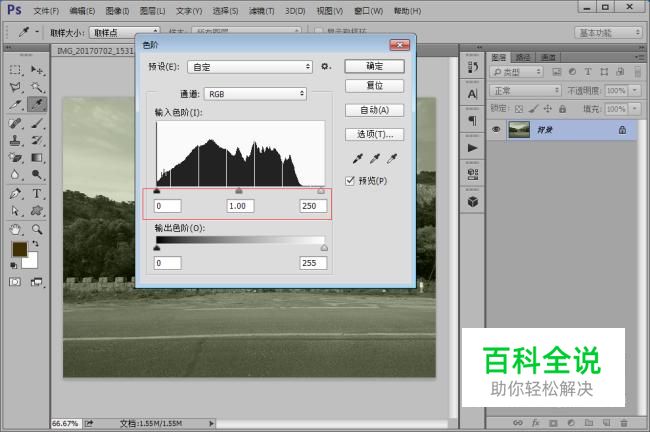
Task: Select the Zoom tool
Action: click(x=37, y=229)
